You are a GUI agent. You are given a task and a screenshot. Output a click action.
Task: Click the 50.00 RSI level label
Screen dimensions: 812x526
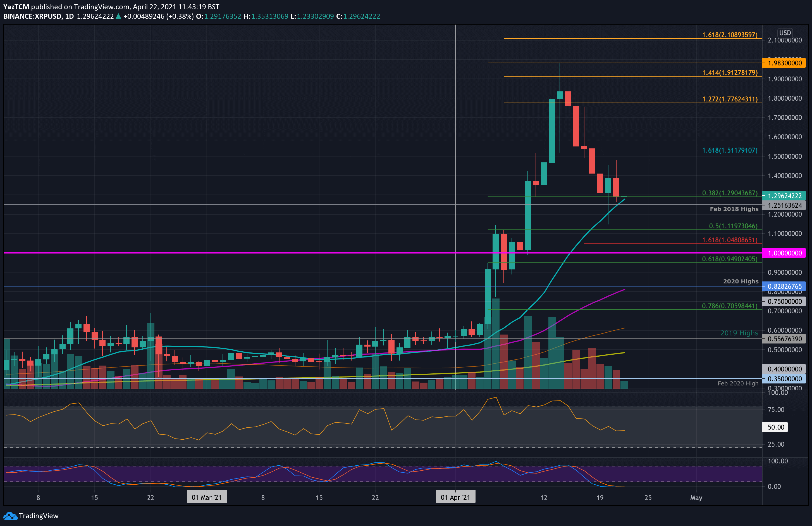[x=775, y=427]
